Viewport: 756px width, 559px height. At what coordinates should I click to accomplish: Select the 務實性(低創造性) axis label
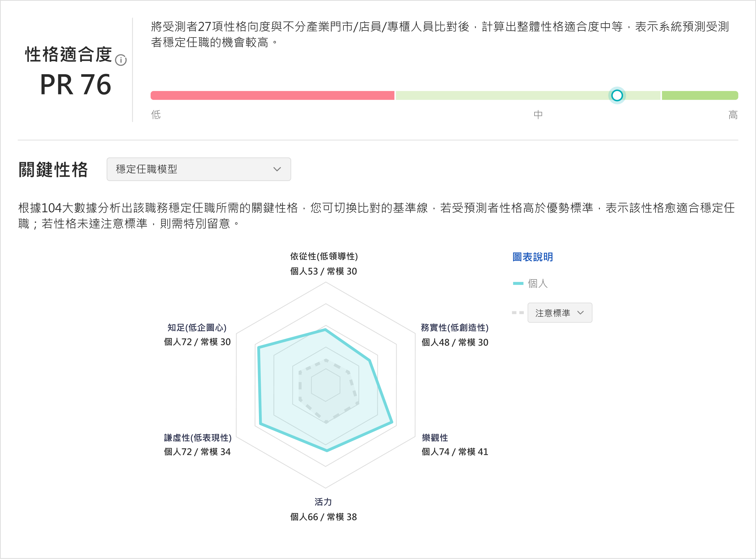(x=455, y=328)
